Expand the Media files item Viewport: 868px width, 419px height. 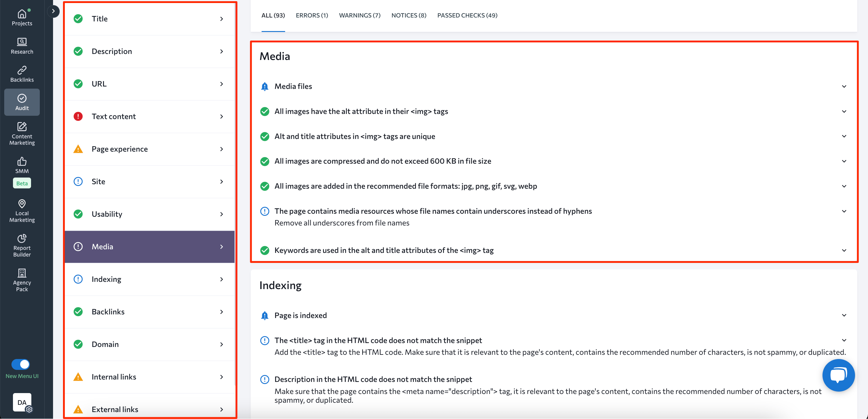844,87
